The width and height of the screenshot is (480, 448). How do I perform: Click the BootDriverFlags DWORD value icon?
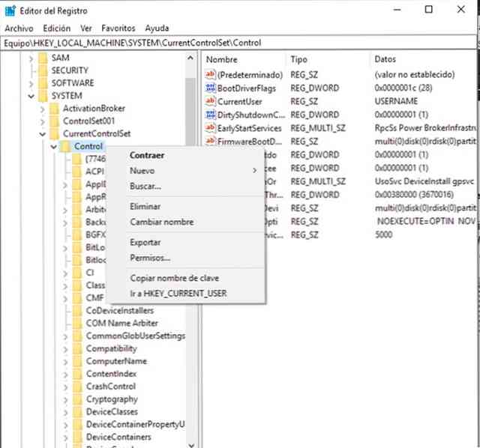[210, 88]
